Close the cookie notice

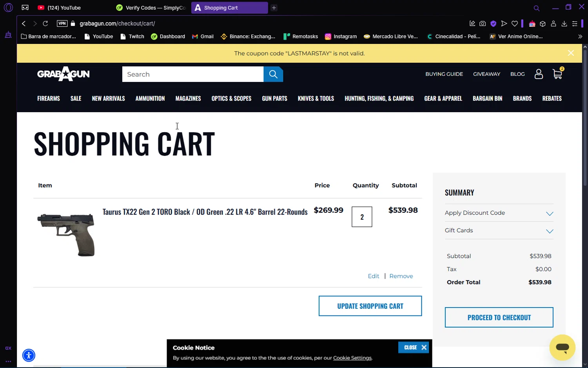[x=414, y=347]
